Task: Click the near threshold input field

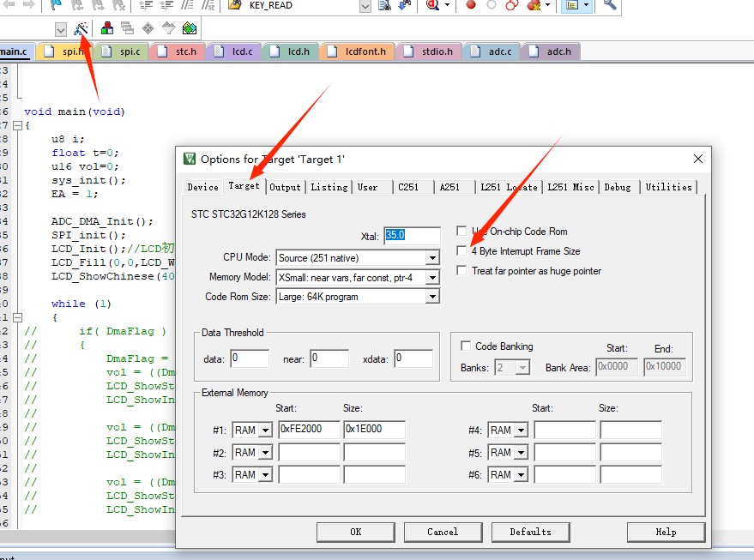Action: click(329, 358)
